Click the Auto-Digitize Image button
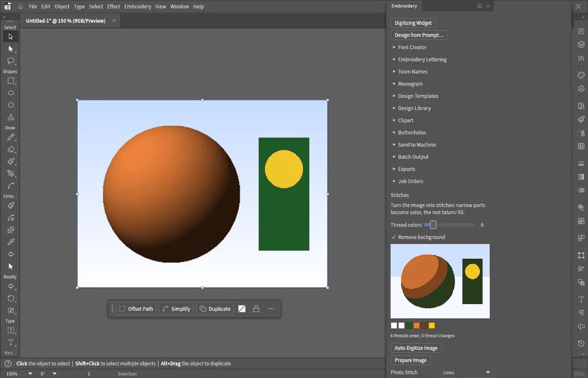 (x=416, y=348)
